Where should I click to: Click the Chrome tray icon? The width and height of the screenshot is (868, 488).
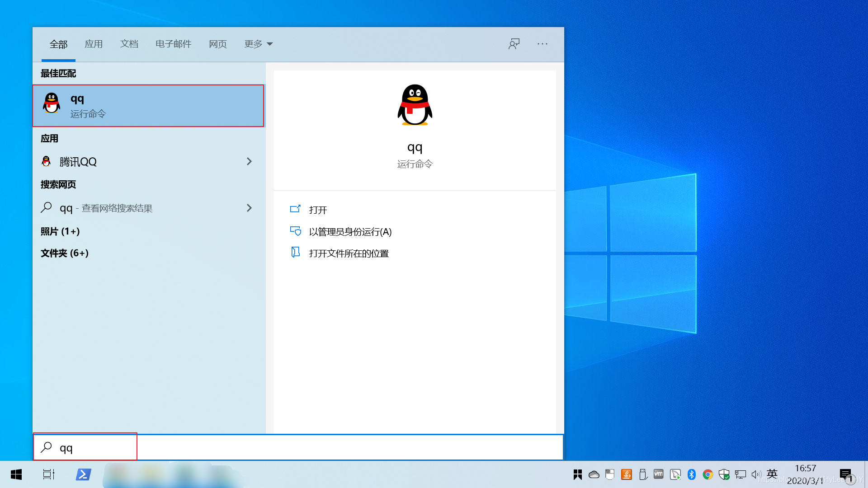[x=708, y=474]
